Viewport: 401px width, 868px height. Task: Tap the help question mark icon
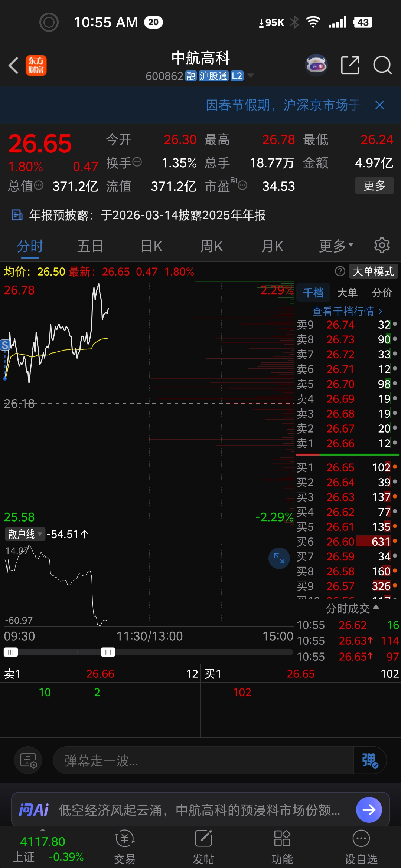point(340,272)
